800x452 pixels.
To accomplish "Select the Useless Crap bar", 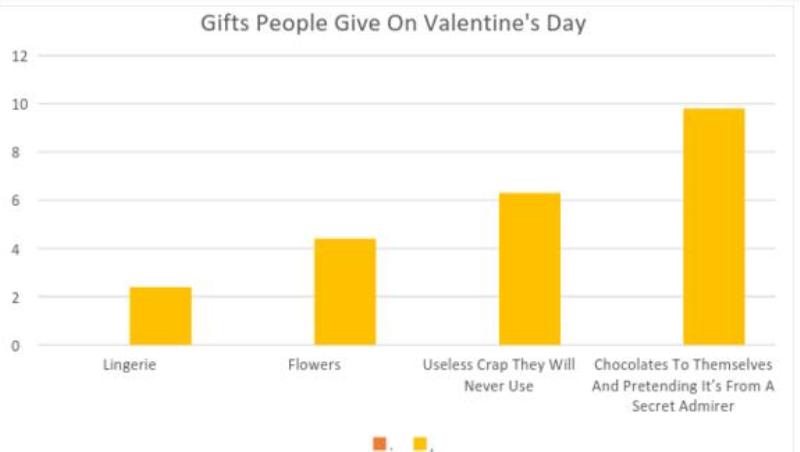I will (530, 269).
